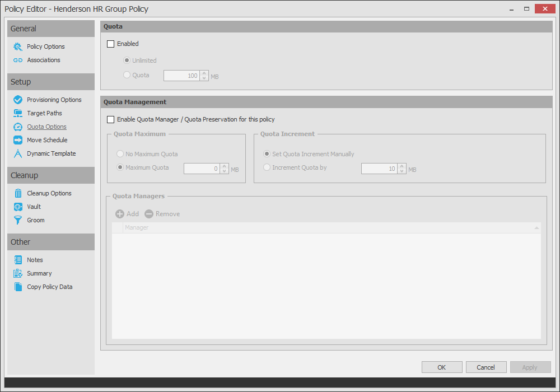Click the Vault safe icon
Viewport: 560px width, 392px height.
18,207
